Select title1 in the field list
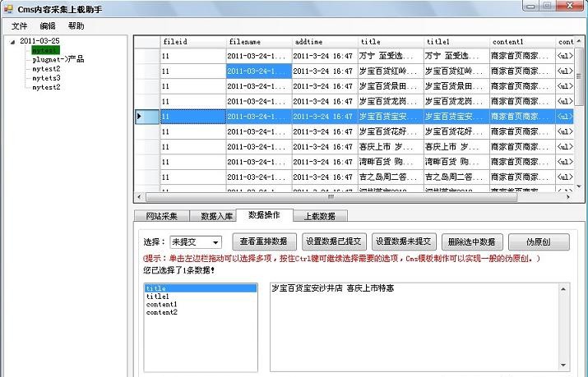 (201, 297)
